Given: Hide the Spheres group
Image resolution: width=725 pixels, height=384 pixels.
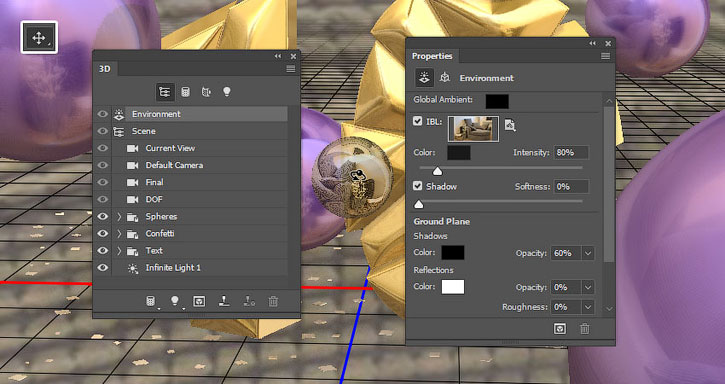Looking at the screenshot, I should (103, 217).
